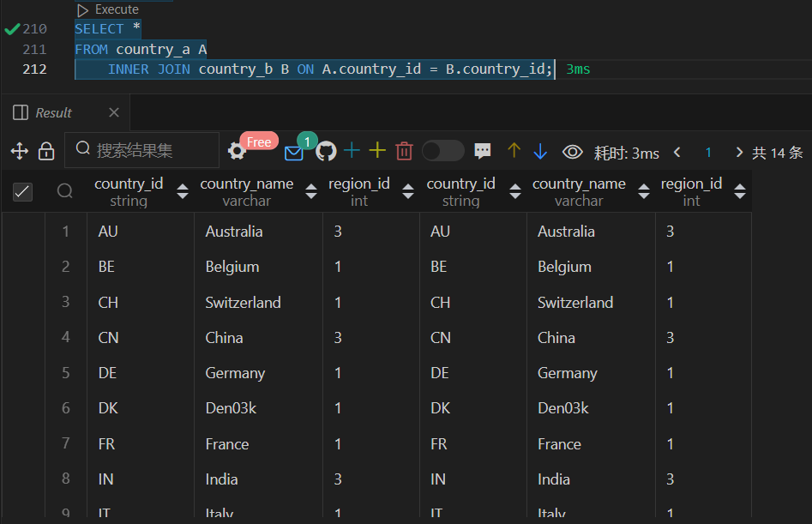Click the blue plus insert icon
812x524 pixels.
pyautogui.click(x=352, y=150)
